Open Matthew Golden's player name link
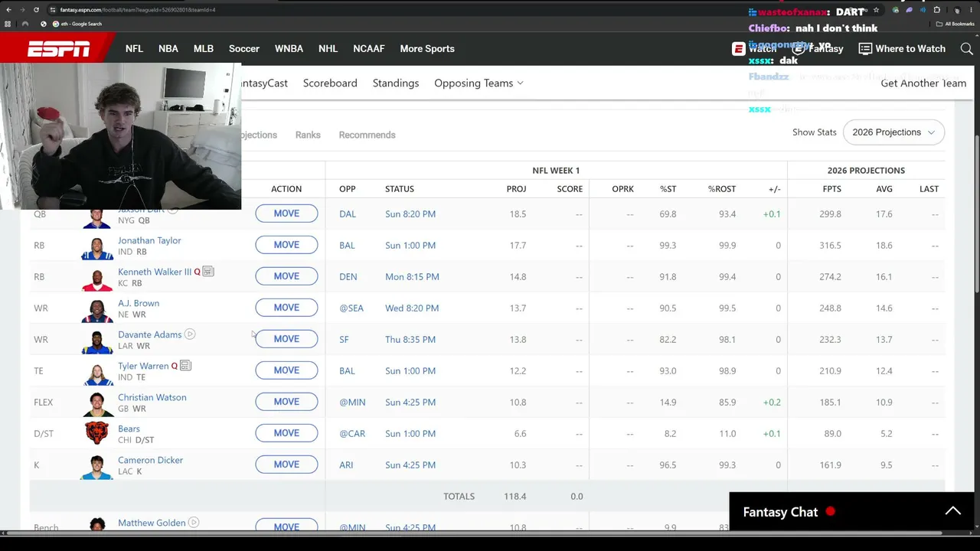The image size is (980, 551). point(152,523)
